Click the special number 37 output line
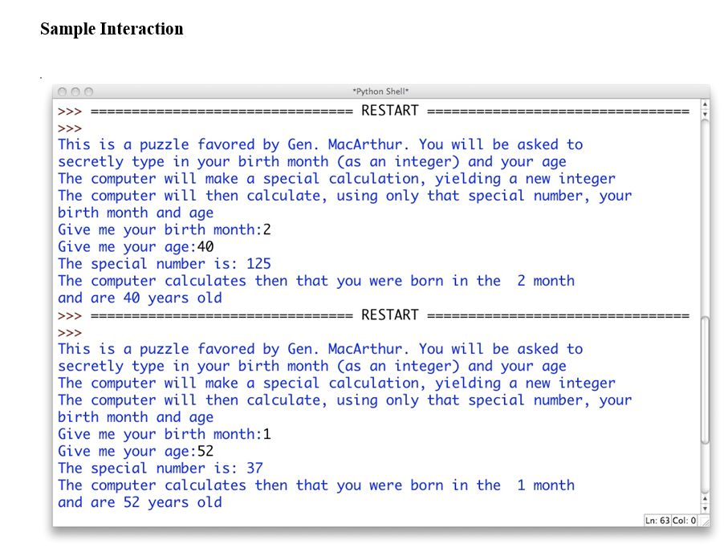This screenshot has width=728, height=560. tap(161, 468)
